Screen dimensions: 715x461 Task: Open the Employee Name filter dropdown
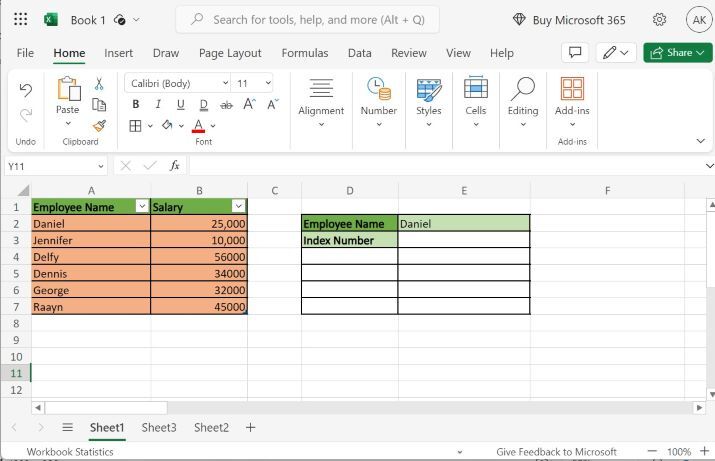142,207
